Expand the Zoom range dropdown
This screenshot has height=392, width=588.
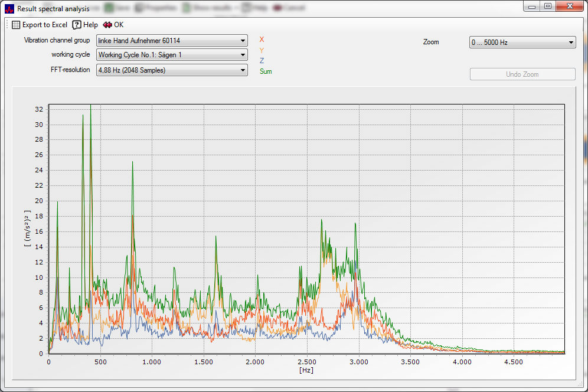pyautogui.click(x=522, y=43)
